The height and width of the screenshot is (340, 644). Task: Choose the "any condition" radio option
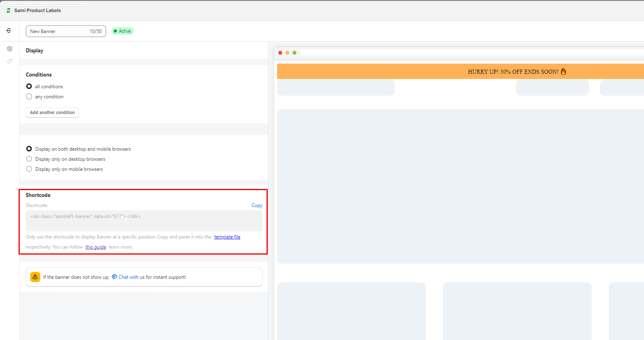(29, 97)
